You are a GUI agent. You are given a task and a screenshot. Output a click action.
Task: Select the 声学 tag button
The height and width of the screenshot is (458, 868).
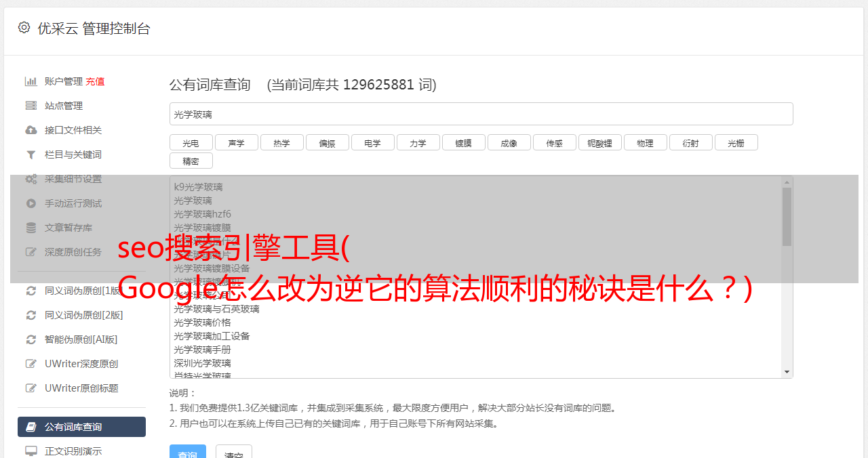236,142
